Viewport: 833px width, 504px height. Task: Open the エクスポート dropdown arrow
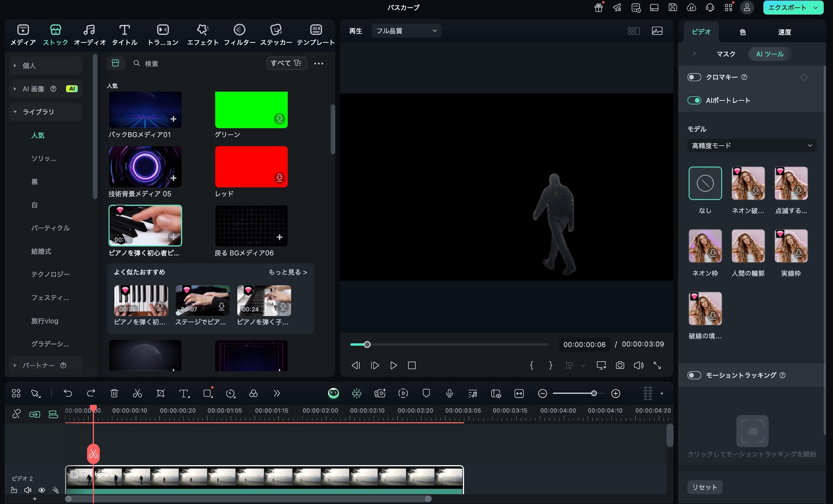tap(816, 8)
